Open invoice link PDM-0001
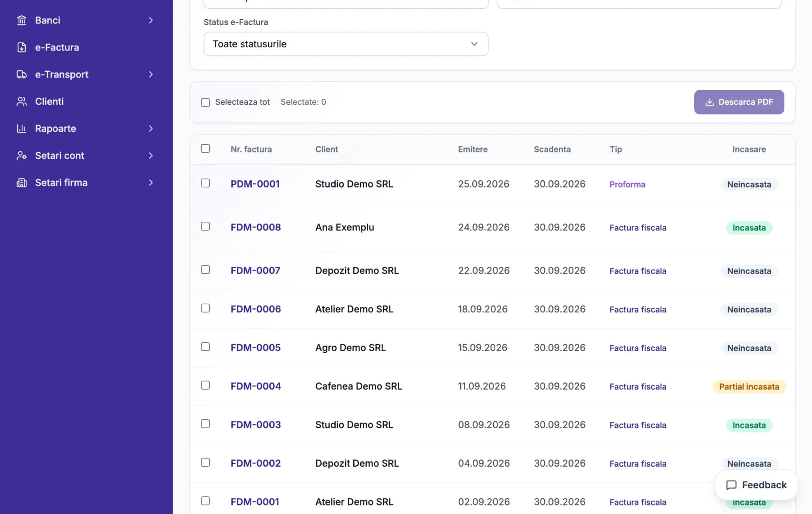Viewport: 812px width, 514px height. pos(255,184)
